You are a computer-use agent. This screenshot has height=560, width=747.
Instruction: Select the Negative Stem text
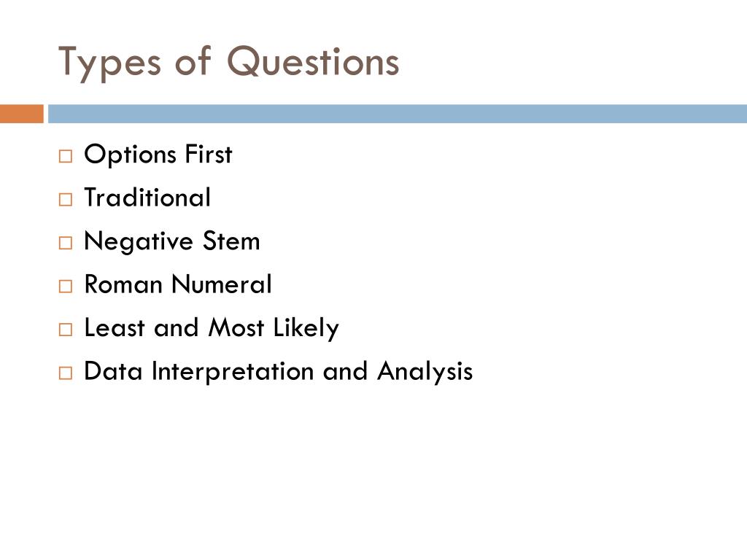click(x=172, y=241)
